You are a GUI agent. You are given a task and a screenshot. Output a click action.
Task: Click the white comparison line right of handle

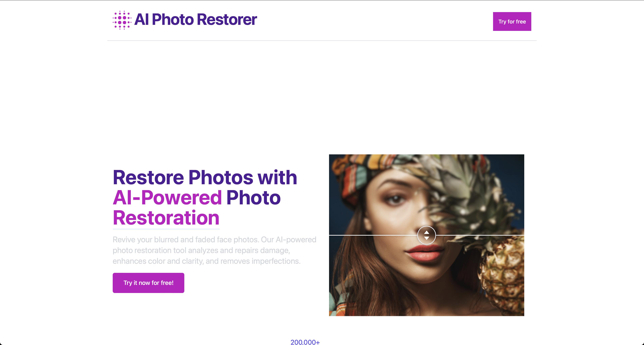480,235
